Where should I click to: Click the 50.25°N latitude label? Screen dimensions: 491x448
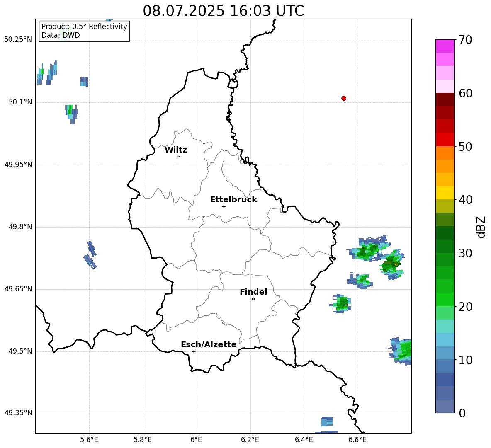[18, 40]
